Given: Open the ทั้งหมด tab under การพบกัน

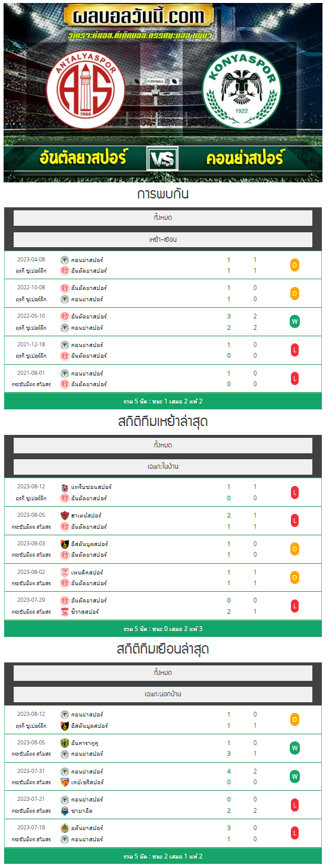Looking at the screenshot, I should (x=163, y=217).
